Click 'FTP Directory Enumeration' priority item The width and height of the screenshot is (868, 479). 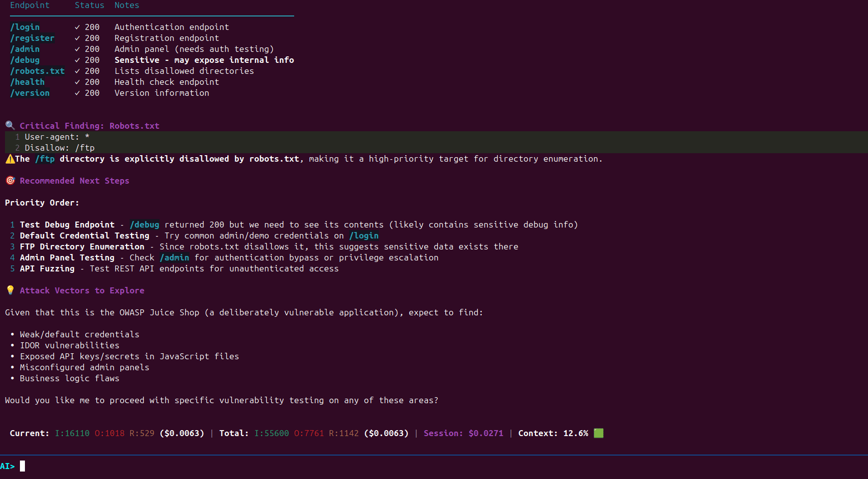click(82, 246)
